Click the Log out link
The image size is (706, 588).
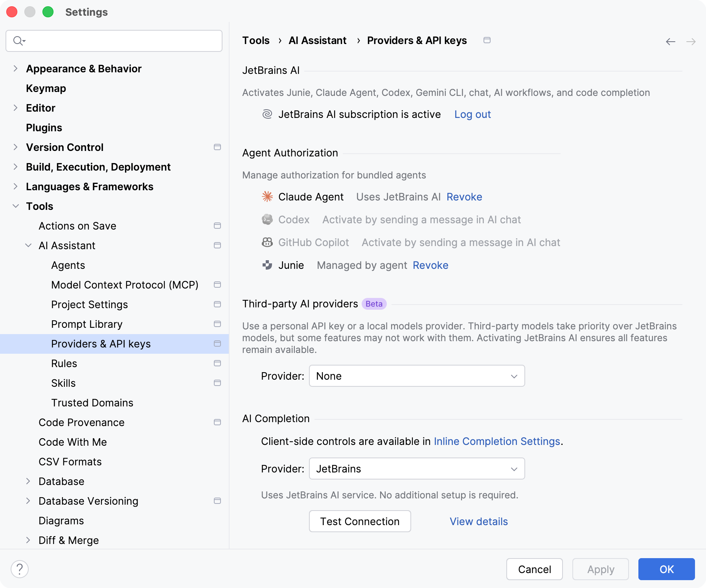[x=473, y=114]
